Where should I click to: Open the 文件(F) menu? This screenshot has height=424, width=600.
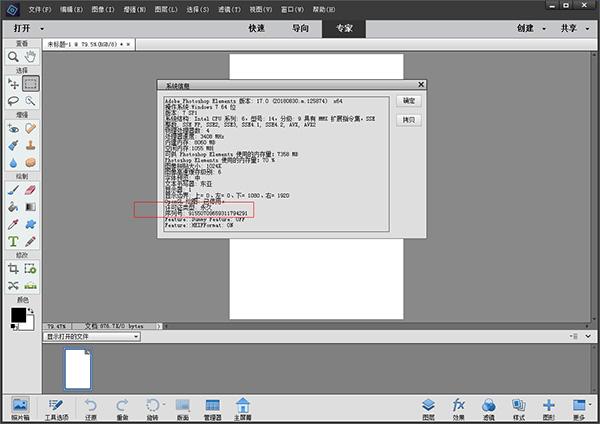pyautogui.click(x=40, y=10)
